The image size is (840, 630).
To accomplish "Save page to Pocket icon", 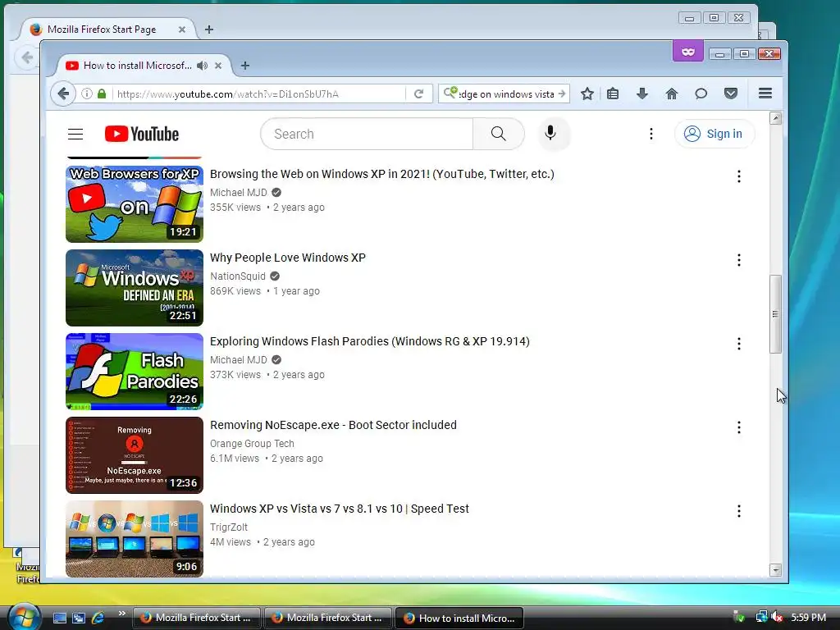I will pyautogui.click(x=731, y=94).
